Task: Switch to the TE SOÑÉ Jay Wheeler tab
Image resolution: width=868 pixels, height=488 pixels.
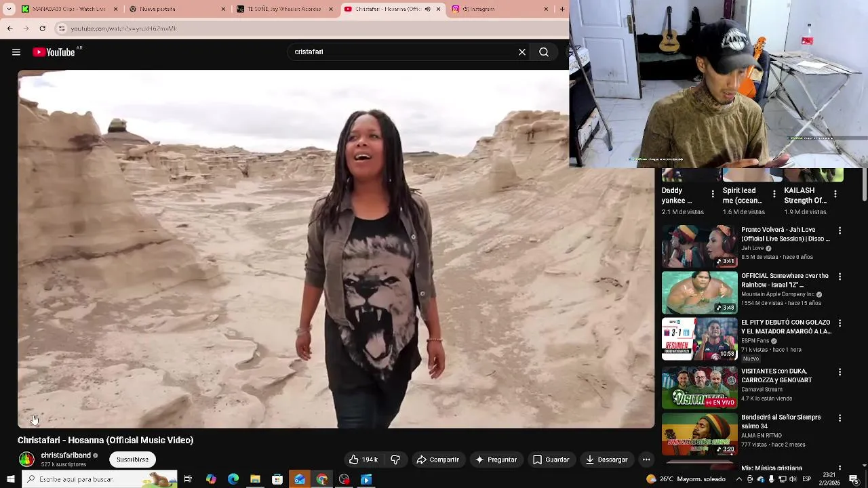Action: point(285,9)
